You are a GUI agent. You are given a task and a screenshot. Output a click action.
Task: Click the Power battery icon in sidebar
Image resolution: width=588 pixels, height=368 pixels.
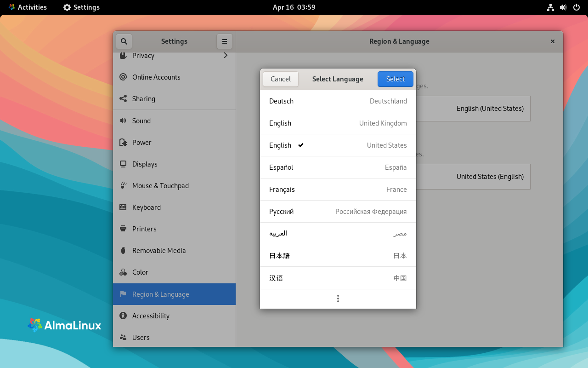click(123, 143)
